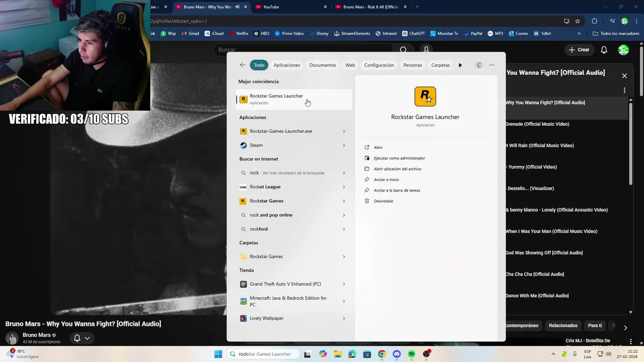The height and width of the screenshot is (362, 644).
Task: Switch to Bruno Mars - Risk It All tab
Action: pyautogui.click(x=370, y=7)
